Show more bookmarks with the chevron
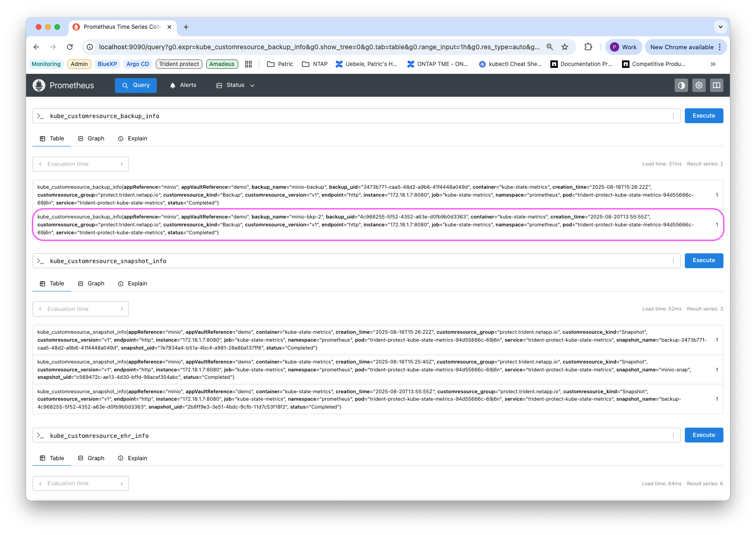The height and width of the screenshot is (535, 756). pyautogui.click(x=713, y=64)
